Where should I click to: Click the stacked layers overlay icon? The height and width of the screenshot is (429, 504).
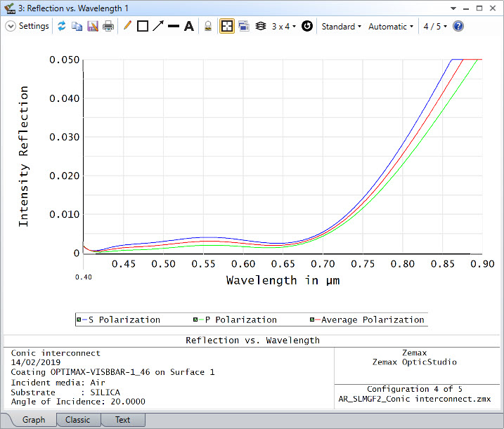tap(261, 26)
